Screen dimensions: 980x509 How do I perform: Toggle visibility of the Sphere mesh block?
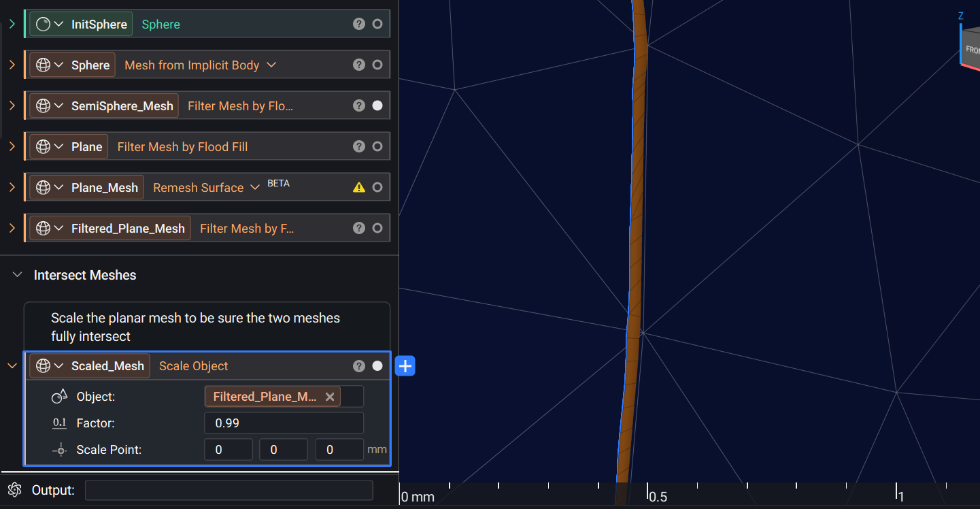[x=377, y=65]
